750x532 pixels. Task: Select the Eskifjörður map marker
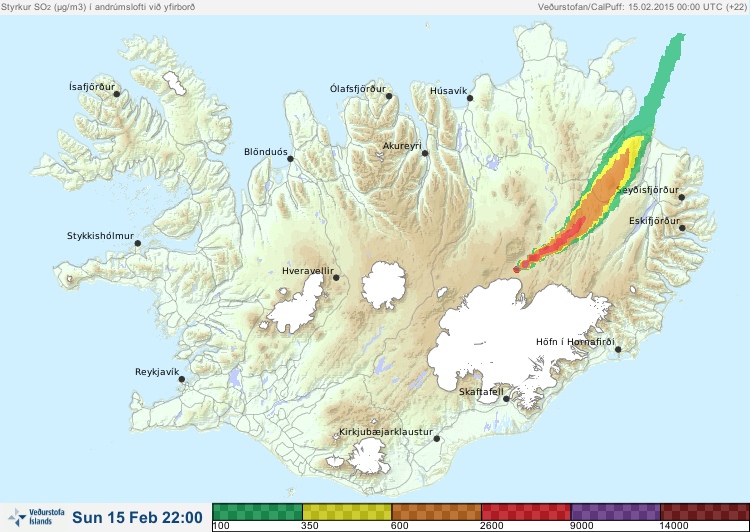pyautogui.click(x=682, y=228)
